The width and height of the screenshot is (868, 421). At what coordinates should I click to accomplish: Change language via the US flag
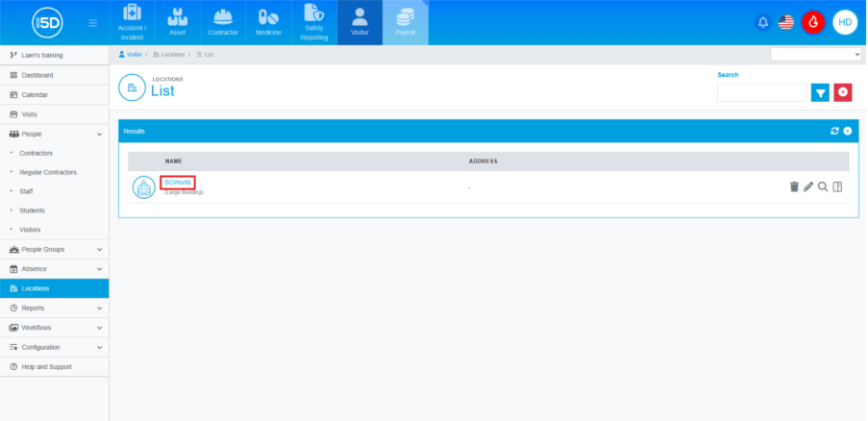pyautogui.click(x=786, y=22)
